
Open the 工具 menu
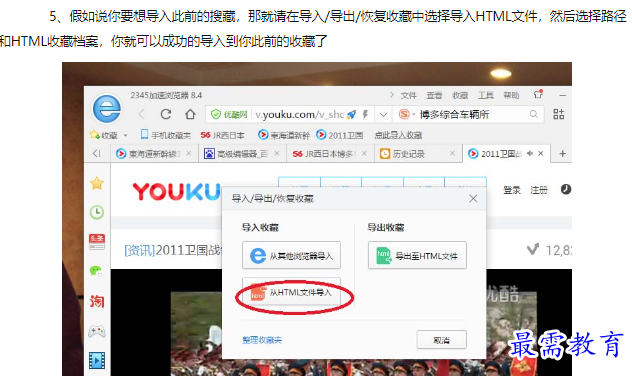tap(486, 96)
